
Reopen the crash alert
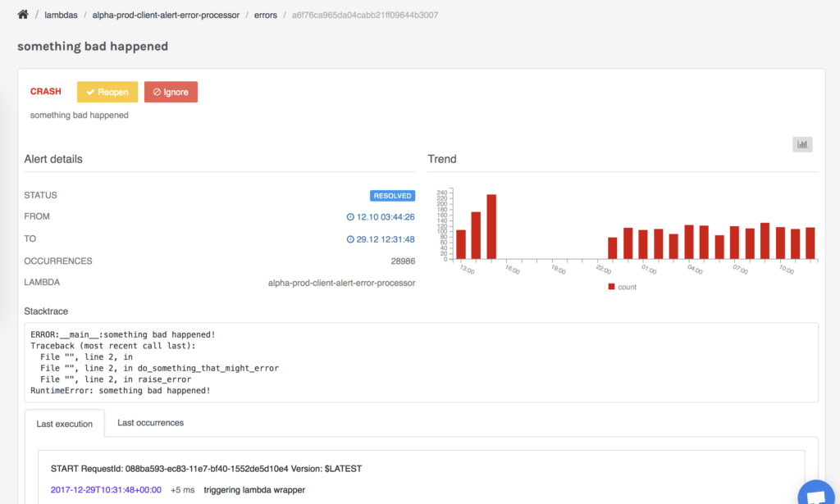(107, 92)
